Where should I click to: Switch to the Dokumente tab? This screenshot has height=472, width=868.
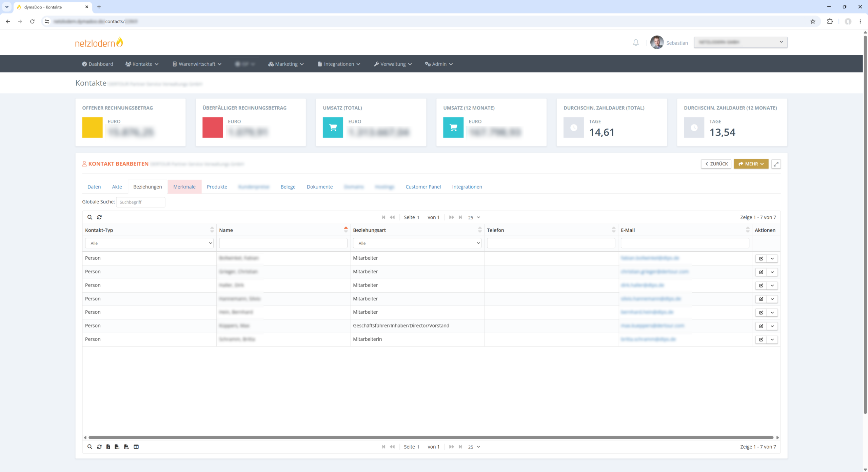click(x=320, y=187)
